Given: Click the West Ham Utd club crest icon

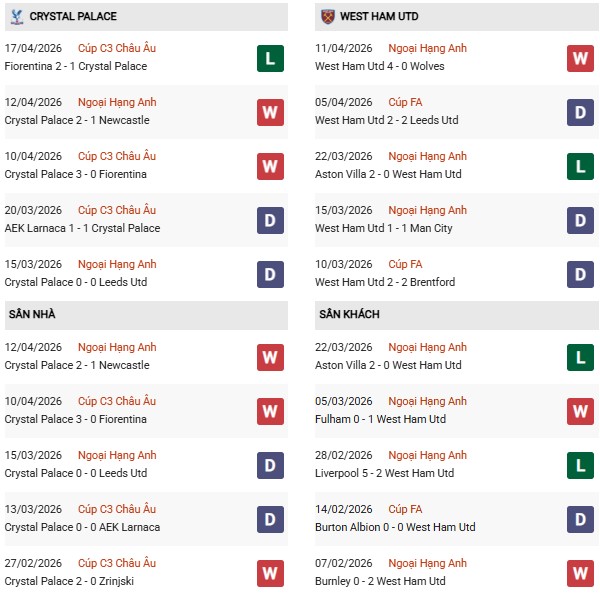Looking at the screenshot, I should pos(328,16).
